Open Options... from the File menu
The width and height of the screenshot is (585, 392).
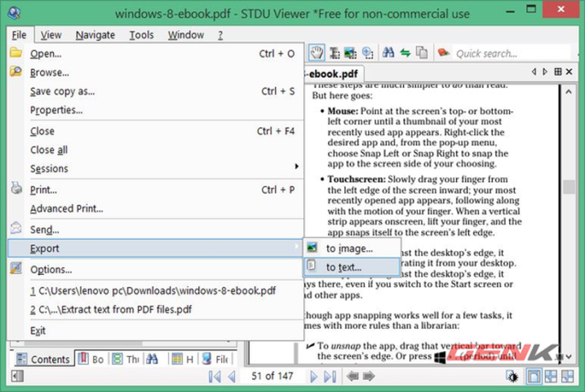point(155,269)
